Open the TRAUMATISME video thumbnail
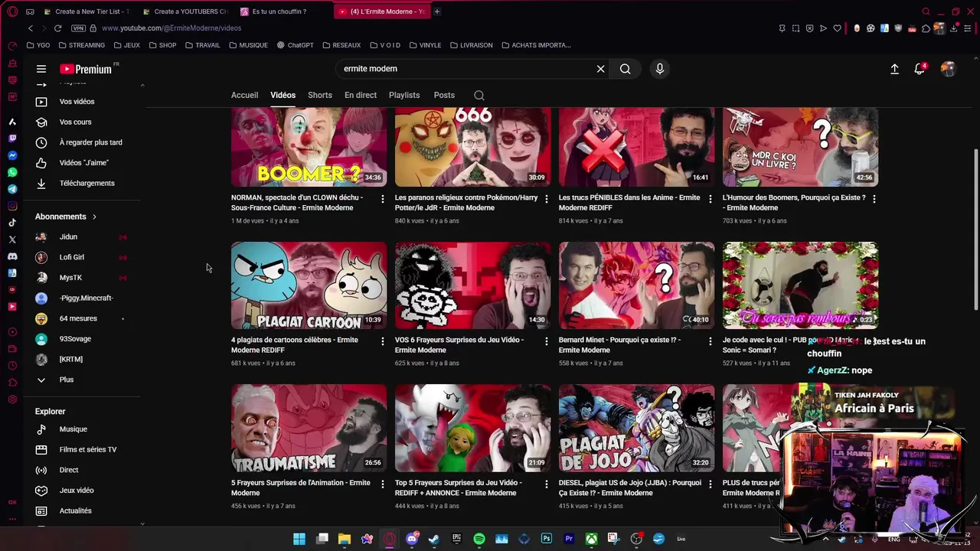 pos(309,428)
